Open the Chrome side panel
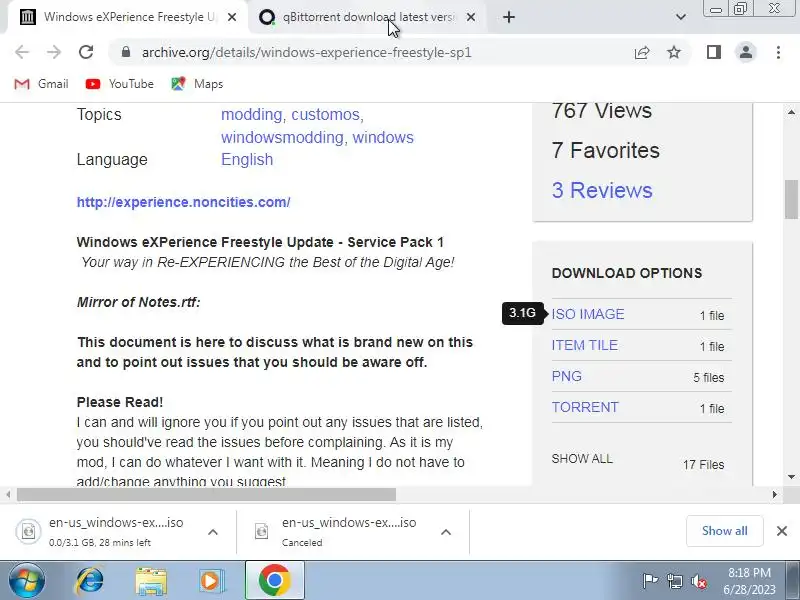Viewport: 800px width, 600px height. click(x=714, y=52)
